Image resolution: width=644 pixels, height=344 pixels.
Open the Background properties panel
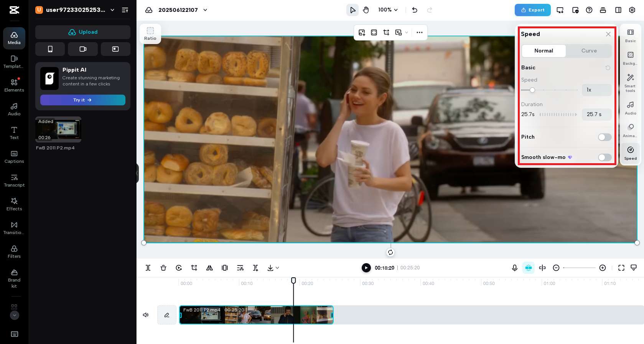[630, 58]
